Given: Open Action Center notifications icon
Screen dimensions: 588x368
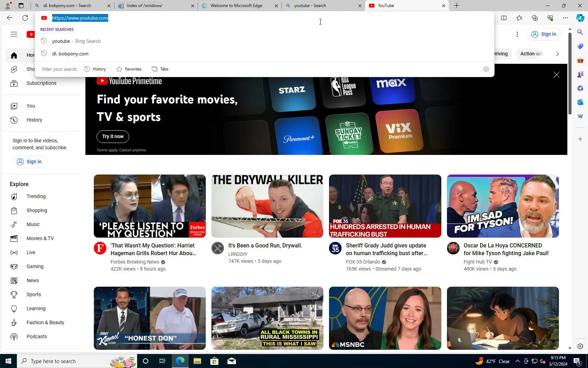Looking at the screenshot, I should pos(577,361).
